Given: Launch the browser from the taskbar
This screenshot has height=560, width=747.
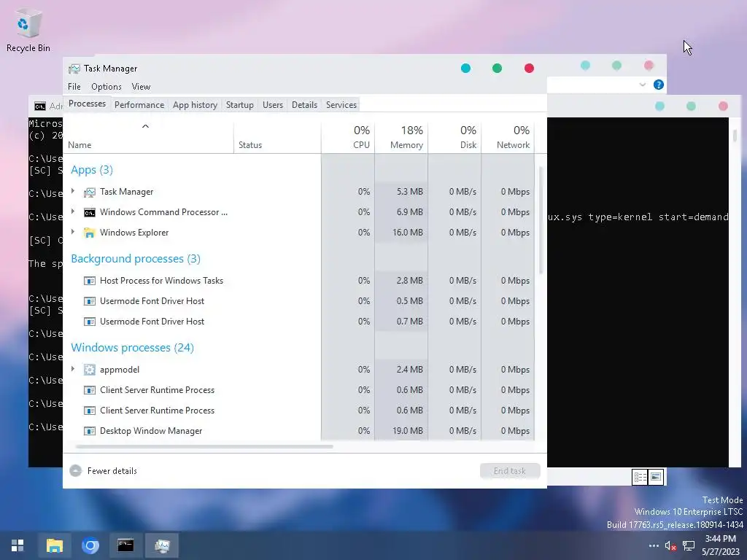Looking at the screenshot, I should click(x=90, y=545).
